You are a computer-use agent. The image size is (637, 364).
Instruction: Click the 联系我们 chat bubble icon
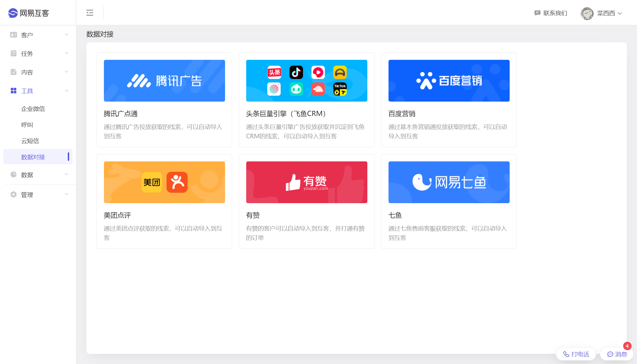point(537,13)
